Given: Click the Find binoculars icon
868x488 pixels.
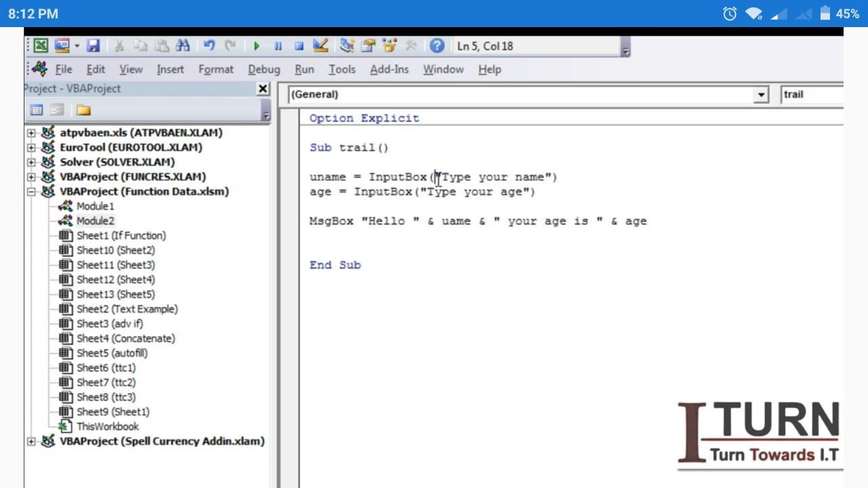Looking at the screenshot, I should tap(182, 46).
